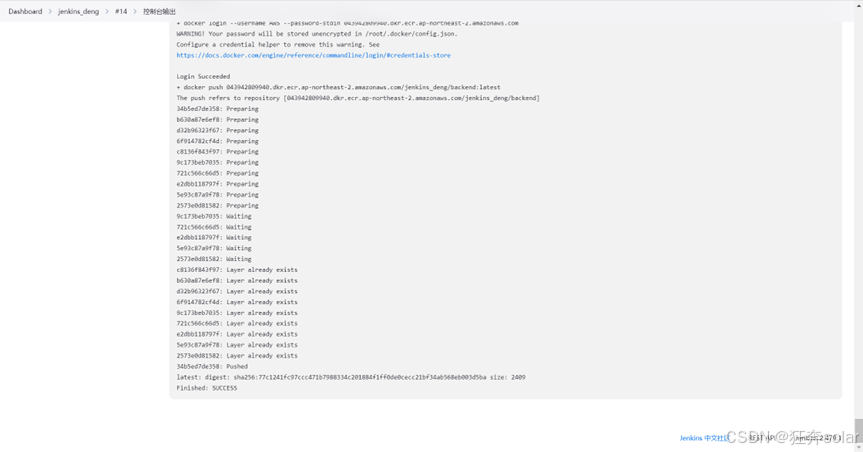Click 'c8136f843f97: Layer already exists' row
Screen dimensions: 863x452
click(x=237, y=270)
